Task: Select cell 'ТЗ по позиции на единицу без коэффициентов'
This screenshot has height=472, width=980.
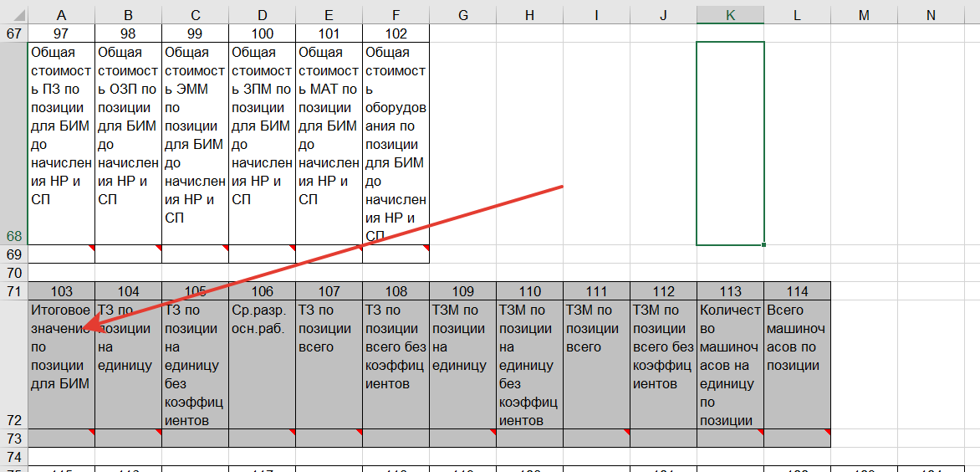Action: tap(195, 365)
